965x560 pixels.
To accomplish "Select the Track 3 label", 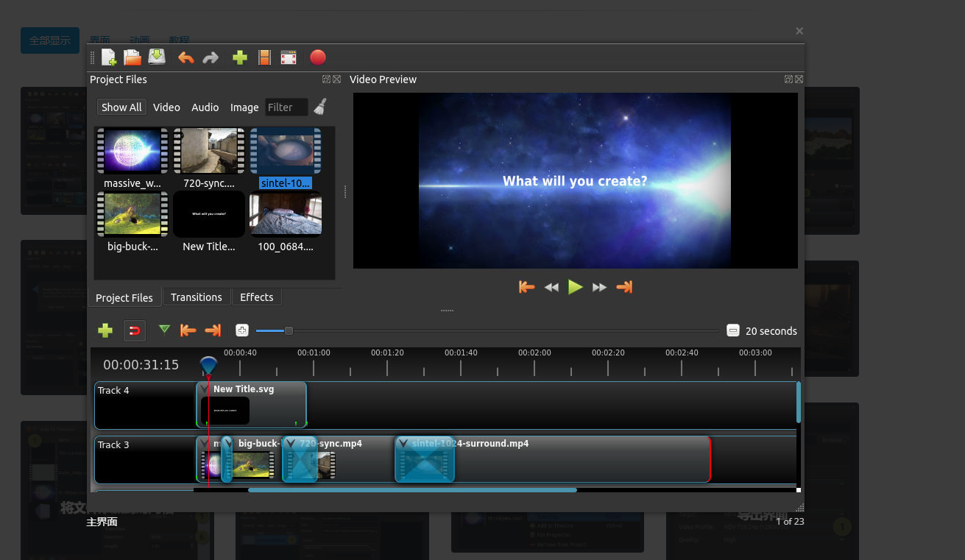I will pos(113,444).
